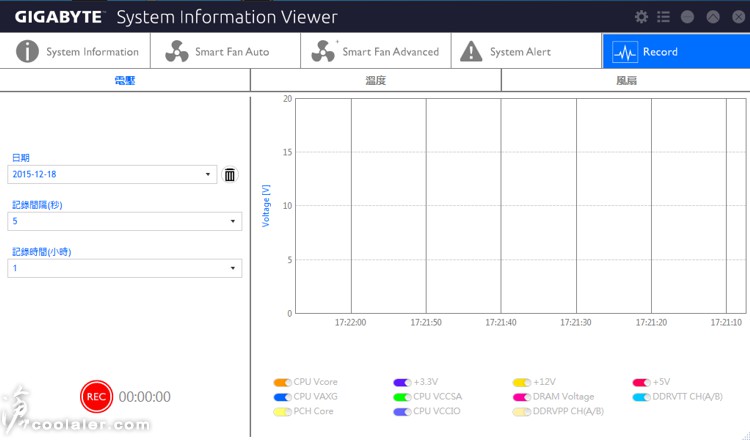Switch to the 風扇 fan tab

pyautogui.click(x=626, y=80)
